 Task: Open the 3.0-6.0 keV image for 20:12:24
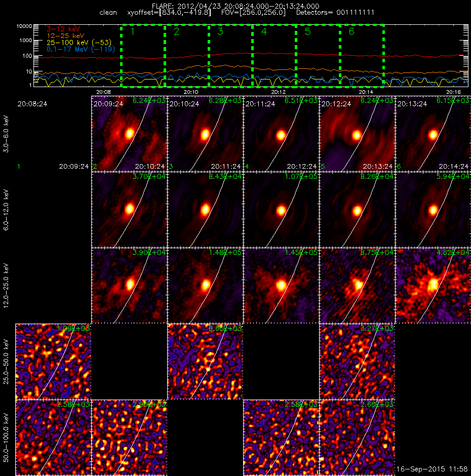357,134
